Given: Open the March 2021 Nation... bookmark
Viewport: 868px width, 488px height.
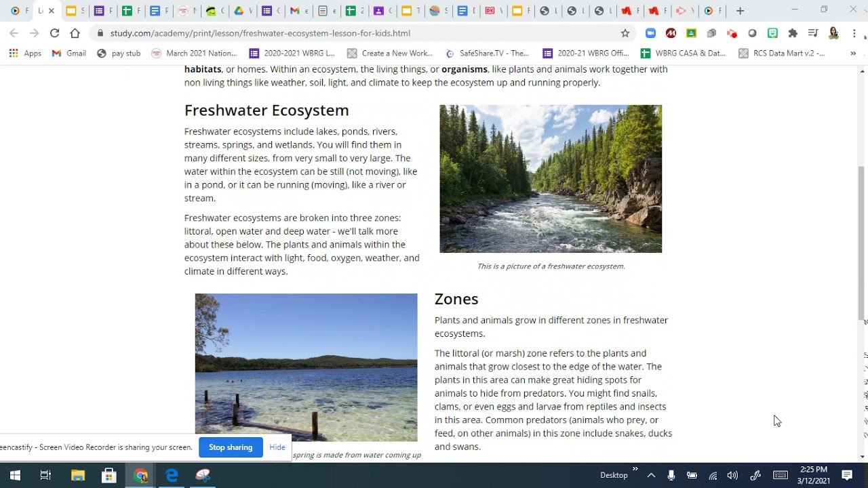Looking at the screenshot, I should (x=194, y=53).
